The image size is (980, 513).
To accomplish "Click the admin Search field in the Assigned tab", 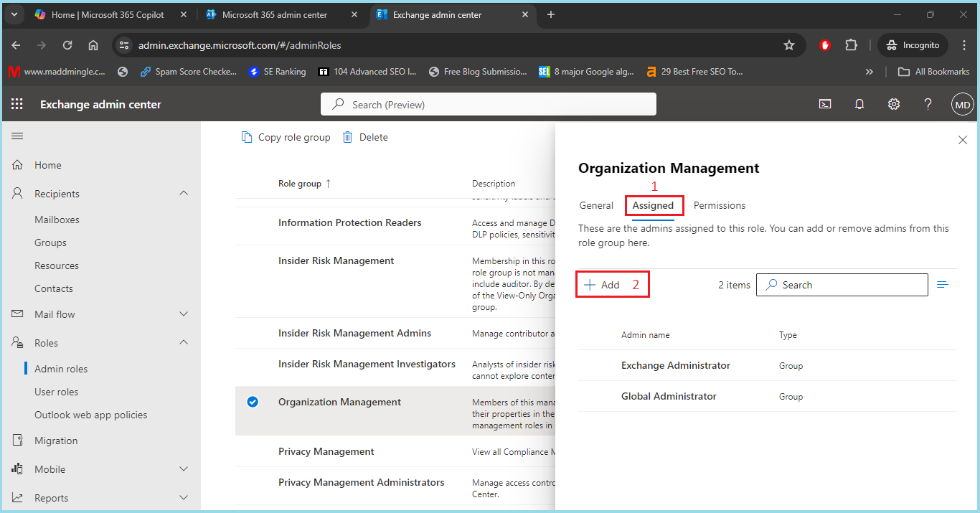I will (x=842, y=285).
